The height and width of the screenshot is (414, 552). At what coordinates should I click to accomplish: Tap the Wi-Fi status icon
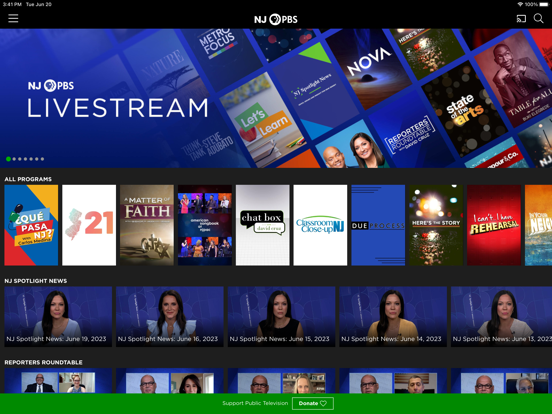520,4
